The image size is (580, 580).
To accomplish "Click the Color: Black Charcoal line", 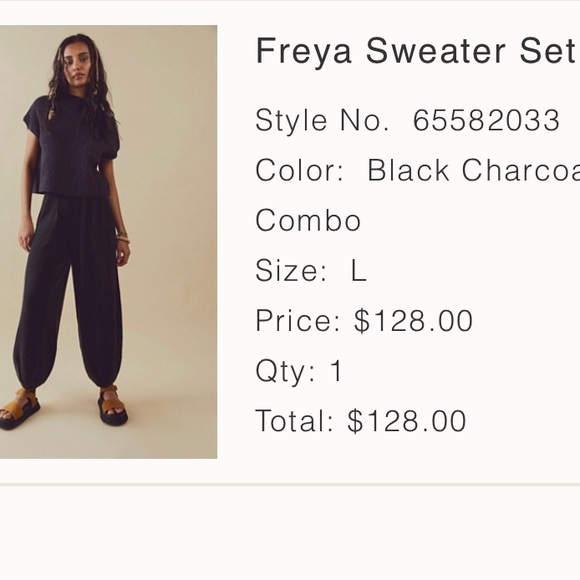I will (418, 170).
